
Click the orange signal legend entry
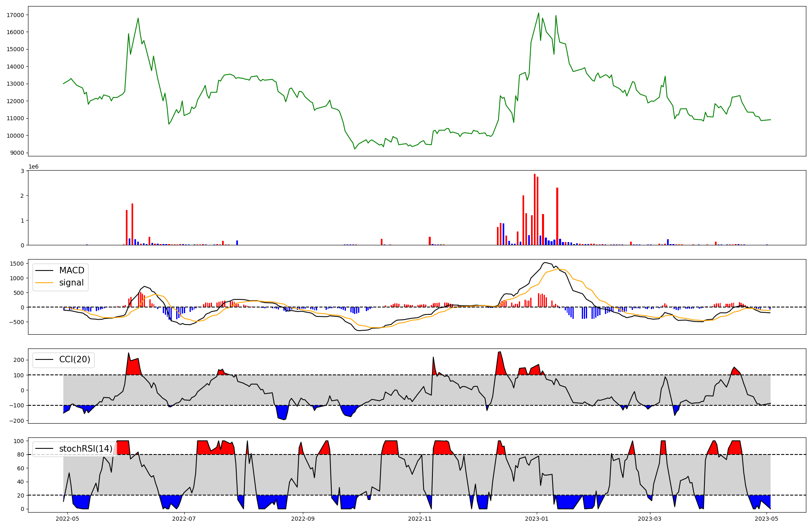[x=71, y=283]
